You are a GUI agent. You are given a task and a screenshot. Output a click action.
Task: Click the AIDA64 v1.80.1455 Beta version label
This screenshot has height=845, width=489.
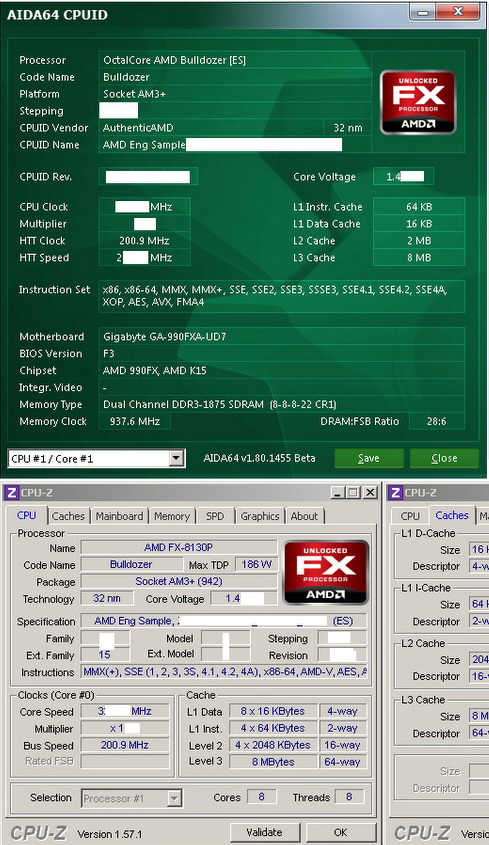[x=259, y=459]
